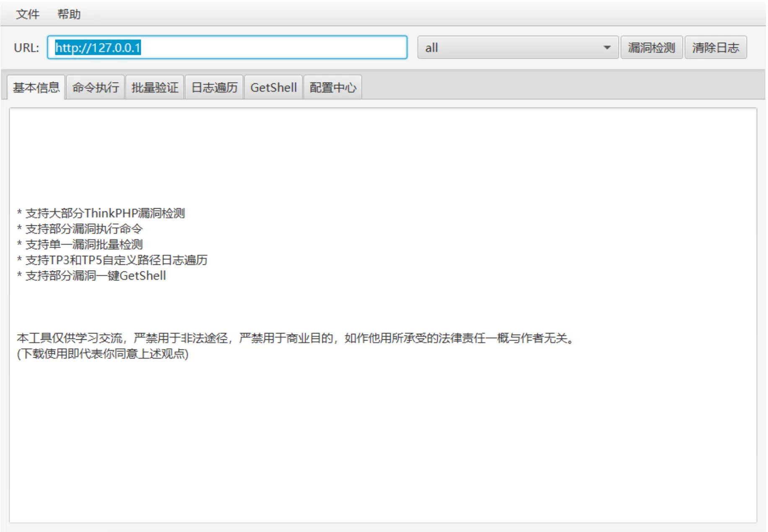Open the 文件 menu

[x=27, y=14]
